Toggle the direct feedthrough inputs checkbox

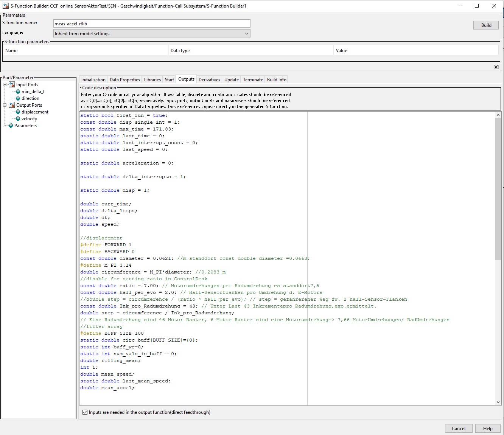[x=85, y=412]
